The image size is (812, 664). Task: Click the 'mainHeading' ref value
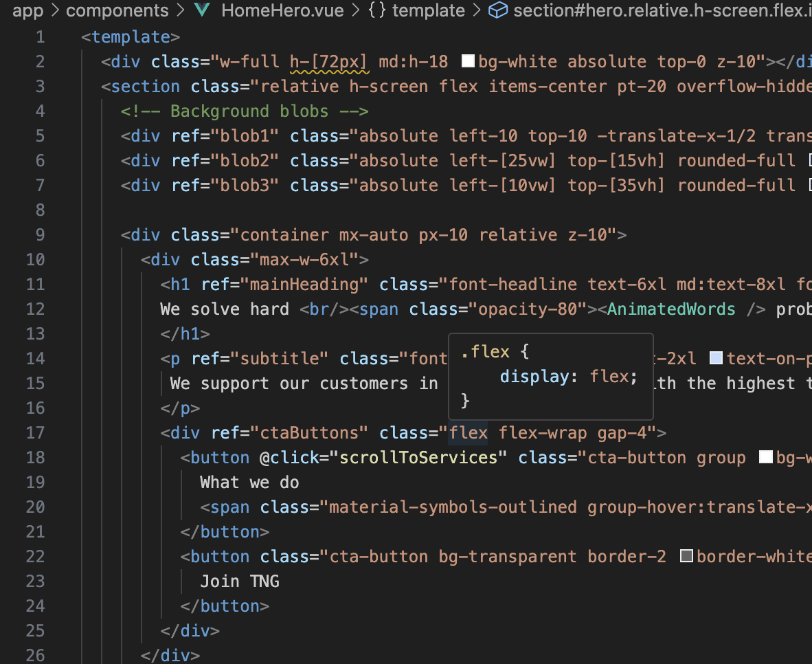click(x=304, y=284)
